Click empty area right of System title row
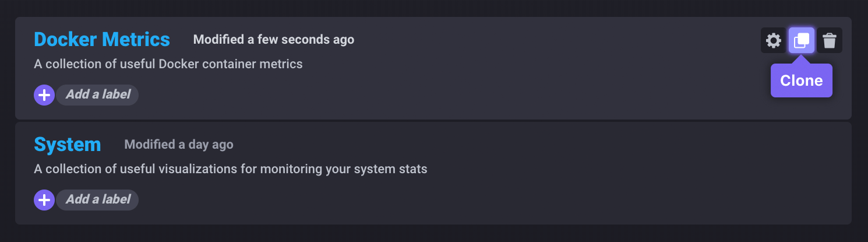This screenshot has height=242, width=868. pyautogui.click(x=524, y=145)
